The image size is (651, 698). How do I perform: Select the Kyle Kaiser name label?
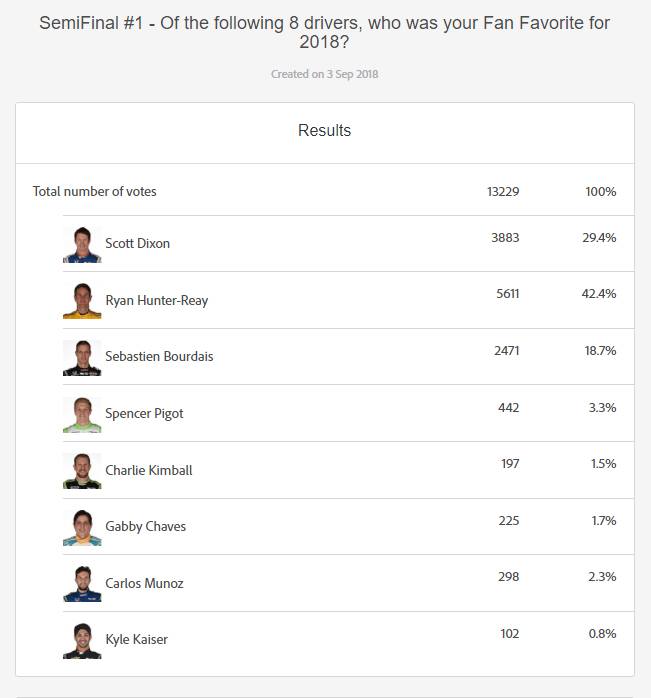[x=136, y=640]
